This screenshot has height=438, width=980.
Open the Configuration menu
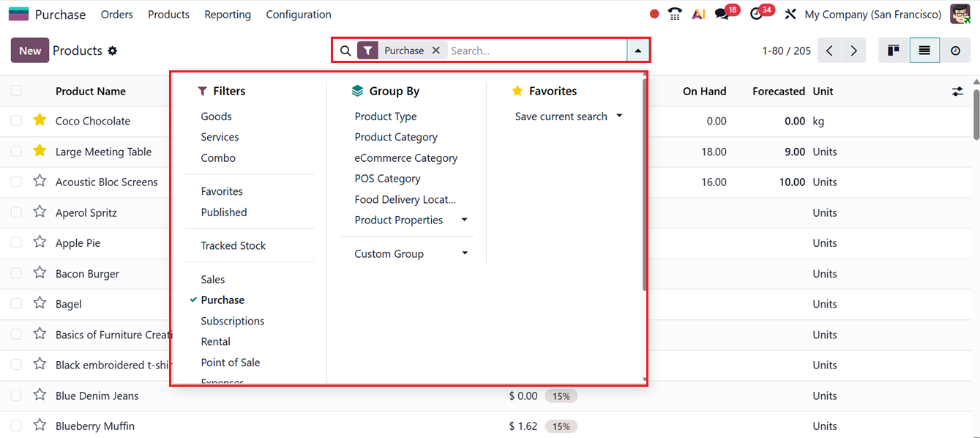coord(299,14)
